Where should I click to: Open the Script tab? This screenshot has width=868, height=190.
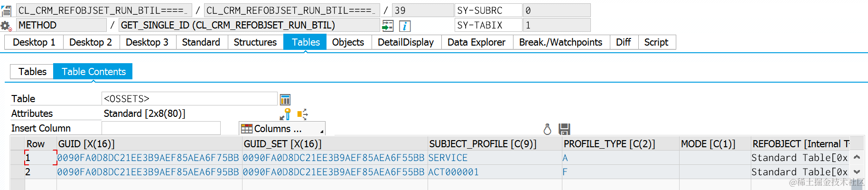(656, 42)
